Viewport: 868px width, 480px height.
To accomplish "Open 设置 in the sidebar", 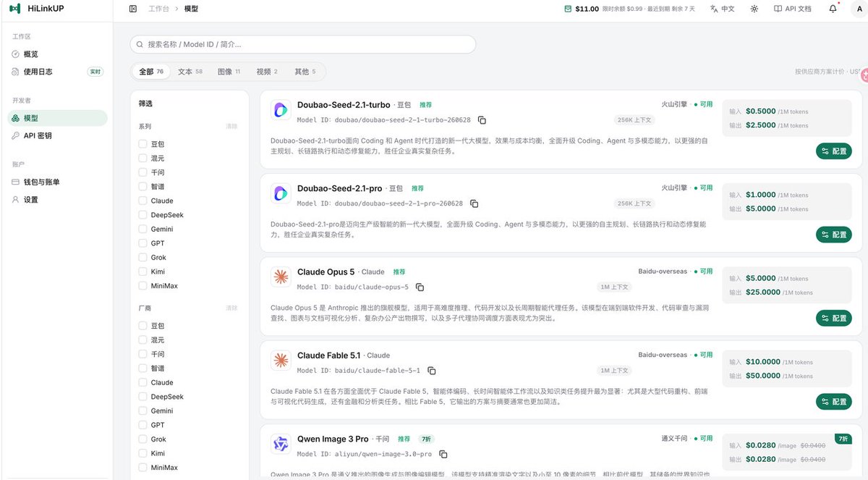I will click(x=57, y=199).
